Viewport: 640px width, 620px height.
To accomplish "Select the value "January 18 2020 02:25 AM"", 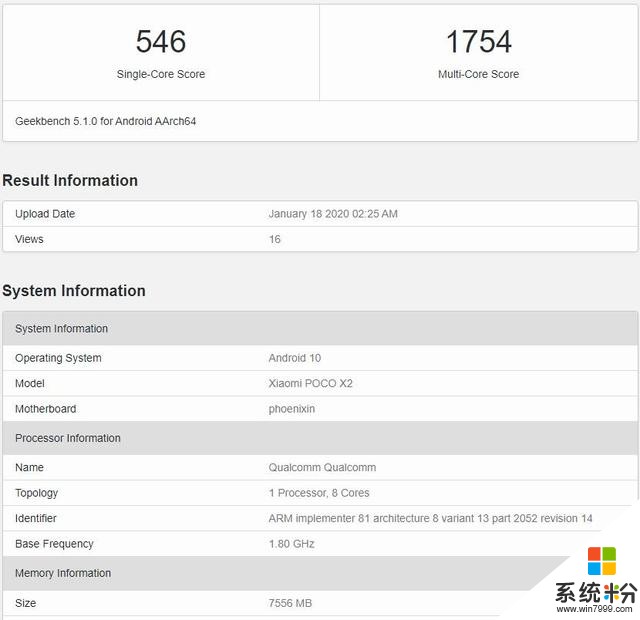I will pyautogui.click(x=333, y=214).
